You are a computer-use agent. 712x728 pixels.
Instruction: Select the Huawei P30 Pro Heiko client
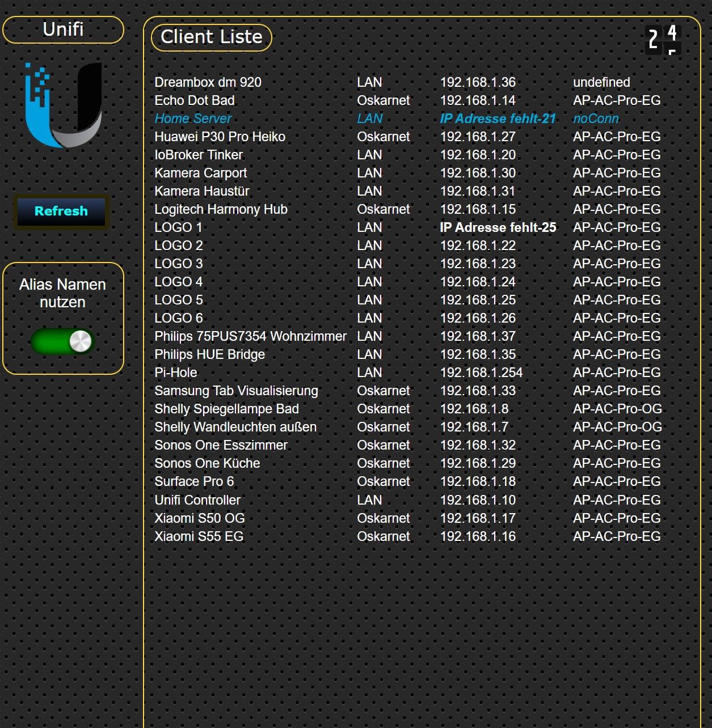[x=220, y=137]
